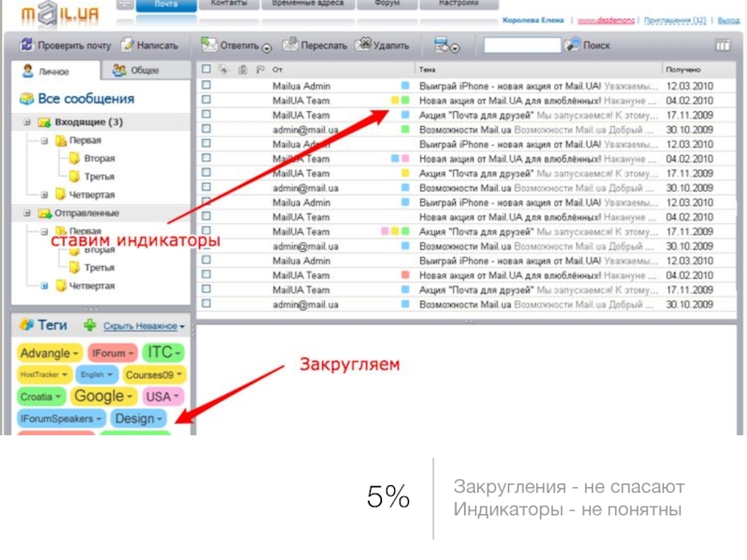747x560 pixels.
Task: Click the Delete message icon
Action: [364, 44]
